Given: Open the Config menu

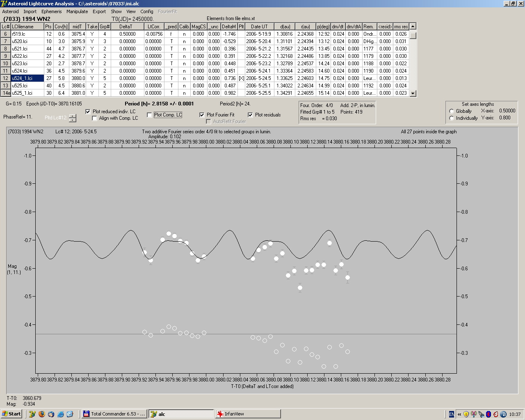Looking at the screenshot, I should coord(147,11).
